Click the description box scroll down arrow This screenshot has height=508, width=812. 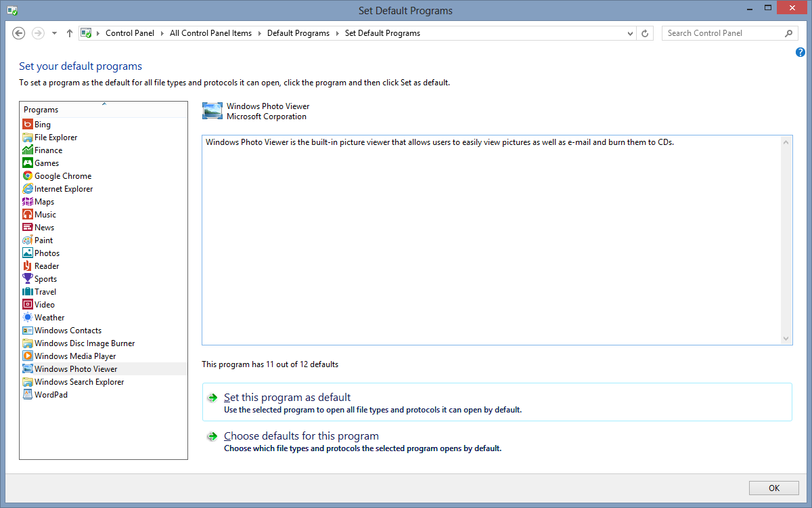coord(786,338)
